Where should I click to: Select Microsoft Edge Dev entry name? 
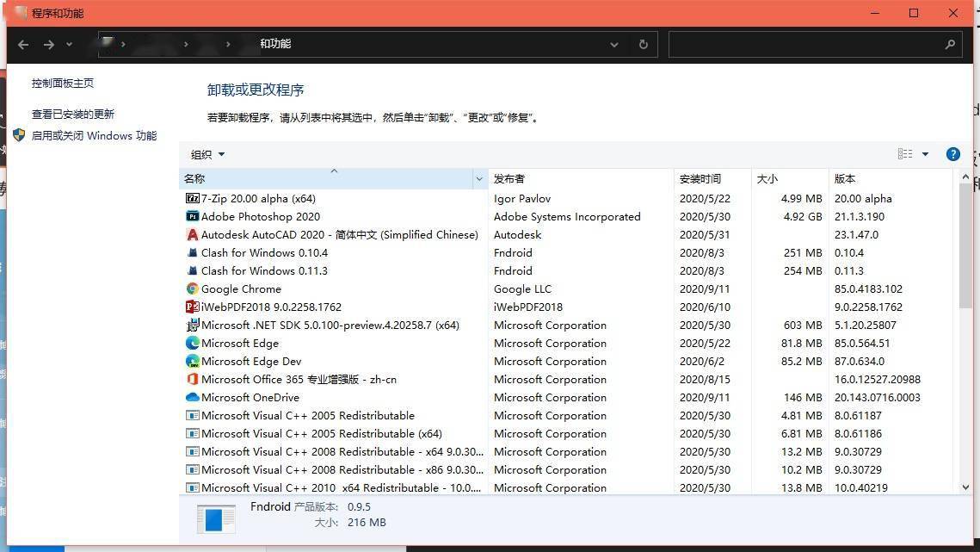(x=251, y=361)
